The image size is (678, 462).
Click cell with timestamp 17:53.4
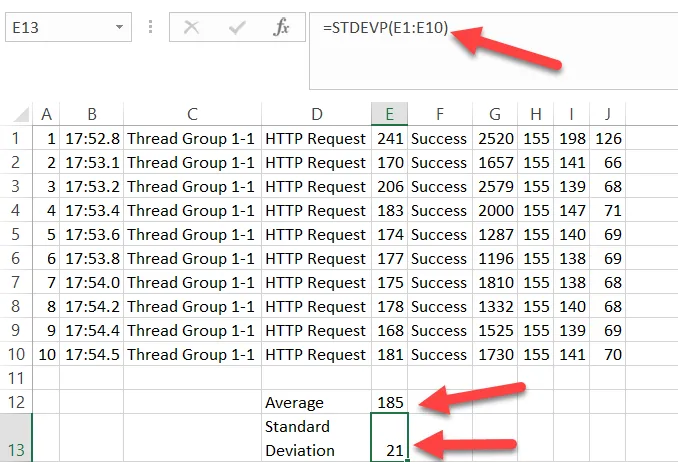point(92,210)
